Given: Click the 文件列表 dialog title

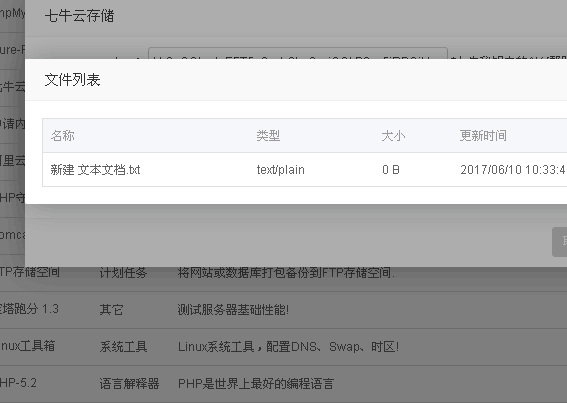Looking at the screenshot, I should tap(72, 80).
